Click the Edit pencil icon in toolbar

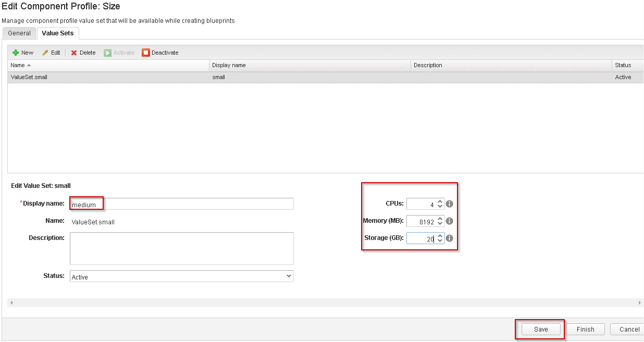45,53
